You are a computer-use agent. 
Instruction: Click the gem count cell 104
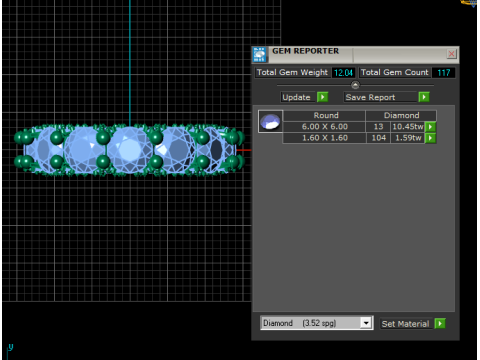click(x=378, y=138)
